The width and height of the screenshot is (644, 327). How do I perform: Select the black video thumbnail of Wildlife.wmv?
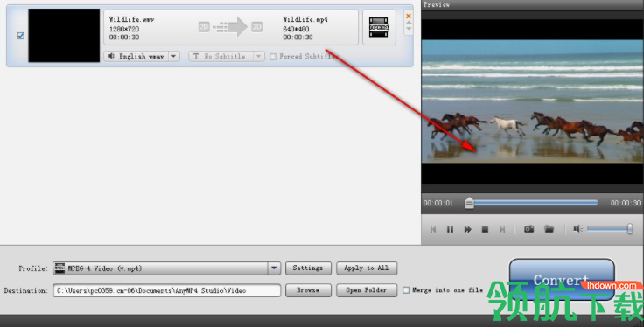click(x=64, y=36)
